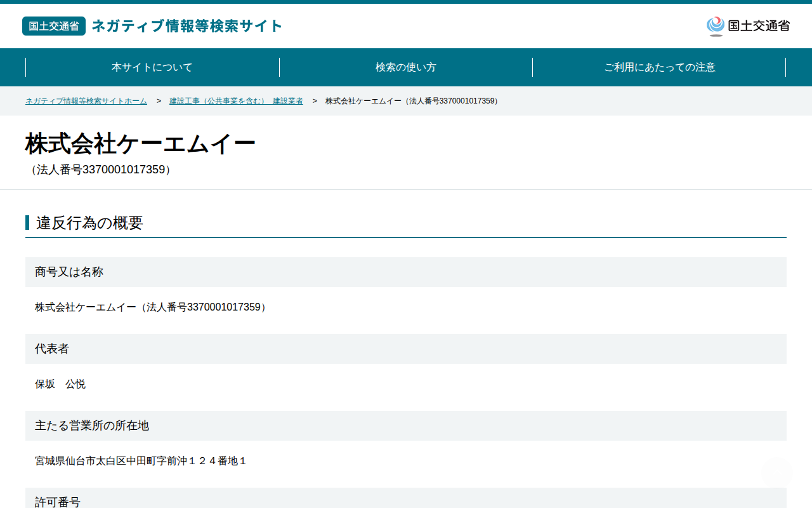Click the 代表者 field label

coord(52,349)
